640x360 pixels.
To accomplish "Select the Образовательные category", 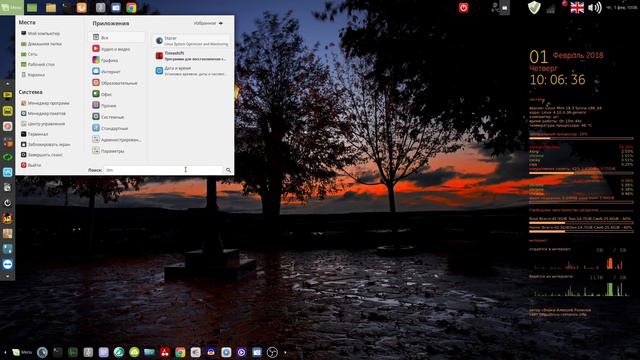I will pyautogui.click(x=116, y=83).
